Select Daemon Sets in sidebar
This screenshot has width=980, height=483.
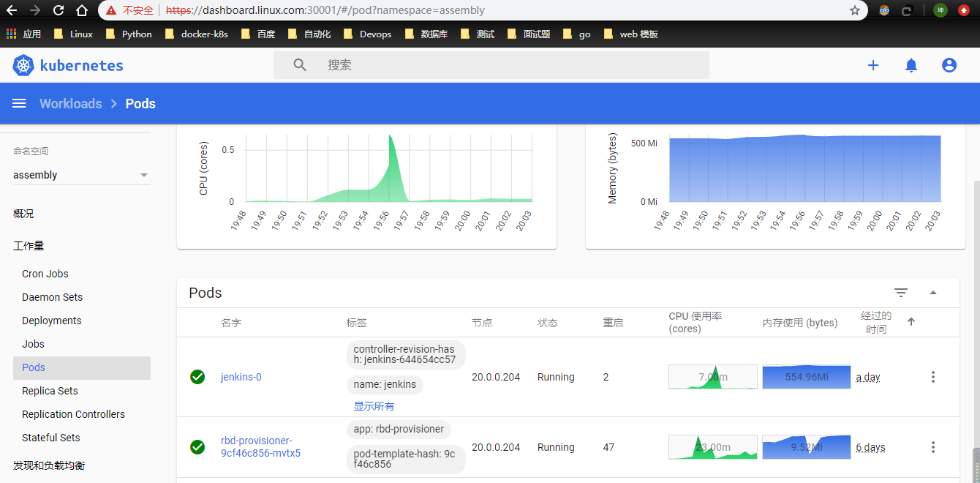[x=52, y=297]
